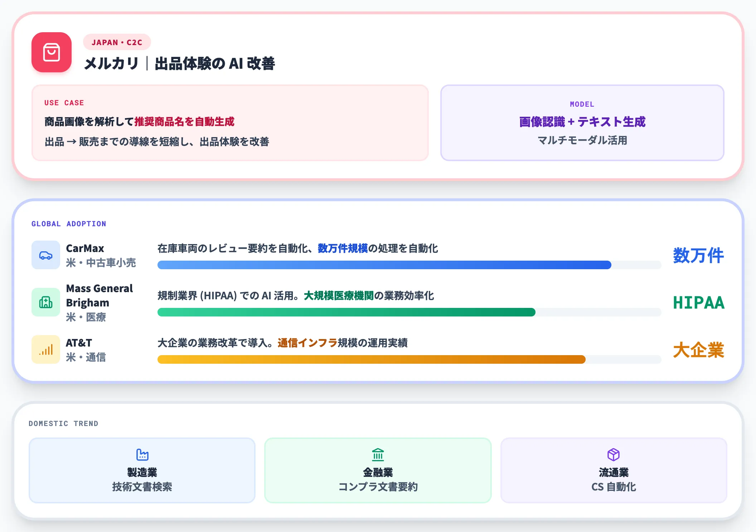The image size is (756, 532).
Task: Click the bank building icon above 金融業
Action: pyautogui.click(x=378, y=454)
